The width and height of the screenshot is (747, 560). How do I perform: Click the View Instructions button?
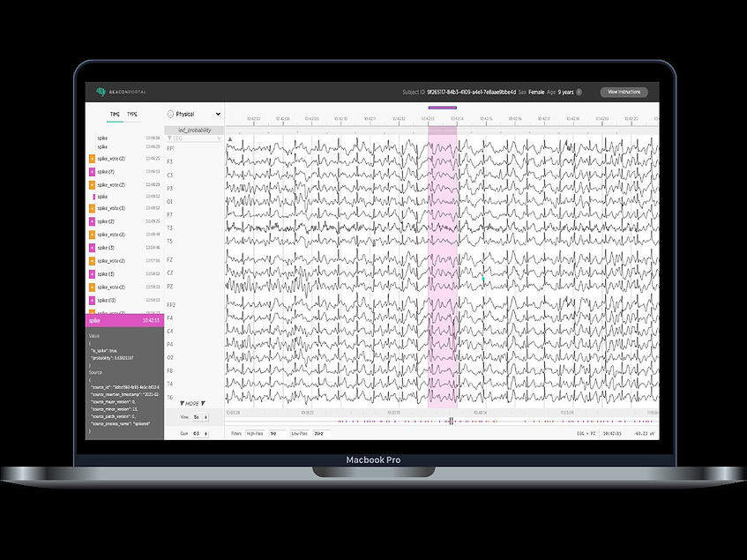[624, 92]
